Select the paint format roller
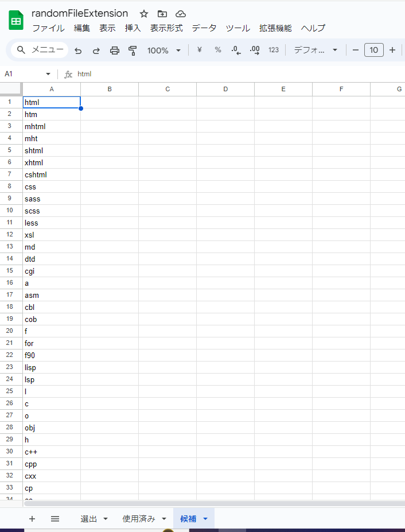Screen dimensions: 405x532 pyautogui.click(x=133, y=51)
